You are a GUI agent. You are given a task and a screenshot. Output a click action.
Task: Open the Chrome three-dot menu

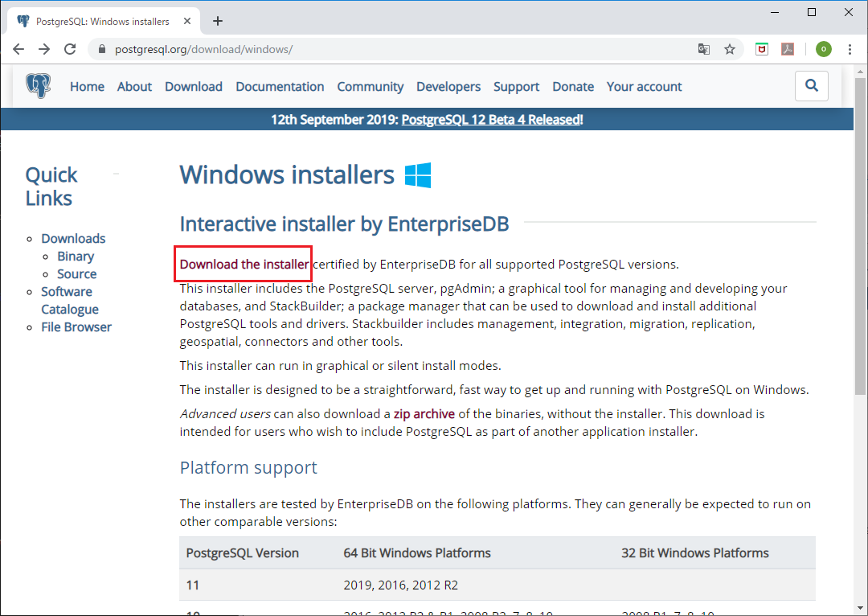pyautogui.click(x=850, y=49)
